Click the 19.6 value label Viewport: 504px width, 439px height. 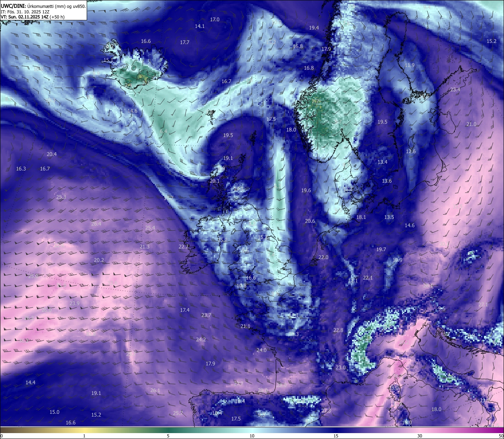point(306,190)
